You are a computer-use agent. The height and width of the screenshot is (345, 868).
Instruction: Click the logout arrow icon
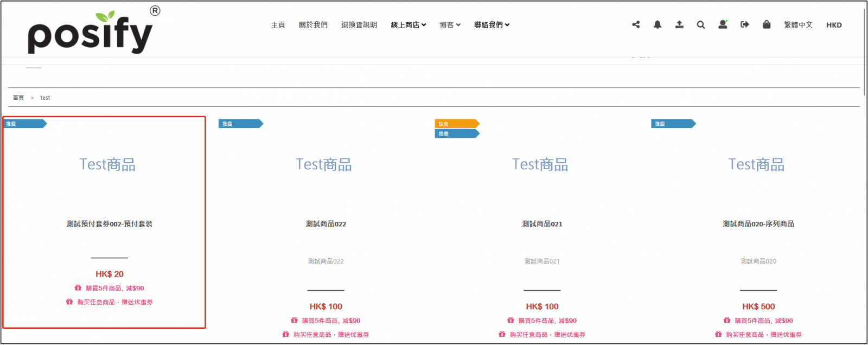tap(744, 24)
